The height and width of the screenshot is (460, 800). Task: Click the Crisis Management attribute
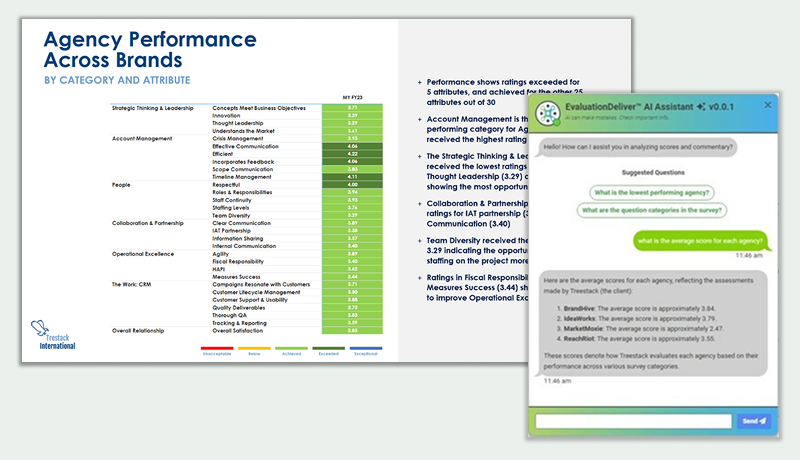238,139
